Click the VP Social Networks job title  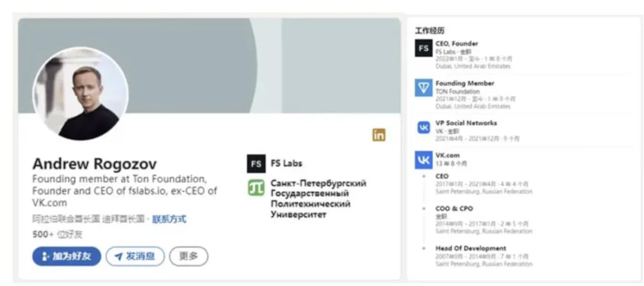pos(466,123)
